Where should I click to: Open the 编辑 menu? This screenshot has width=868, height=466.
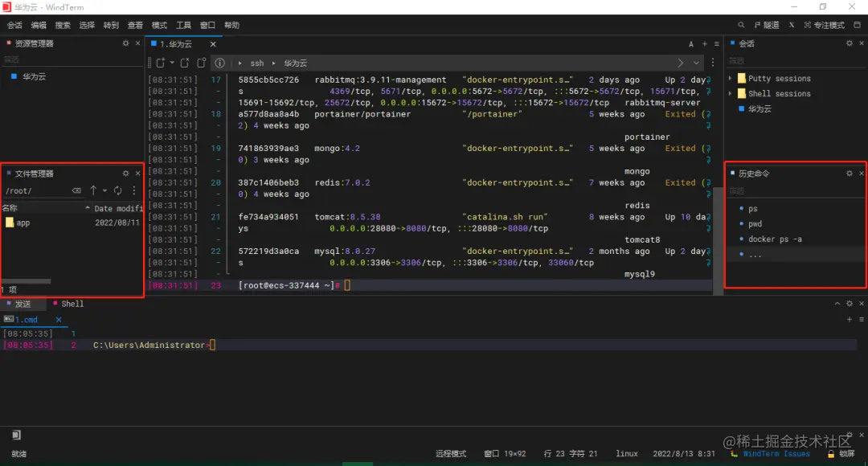(39, 25)
